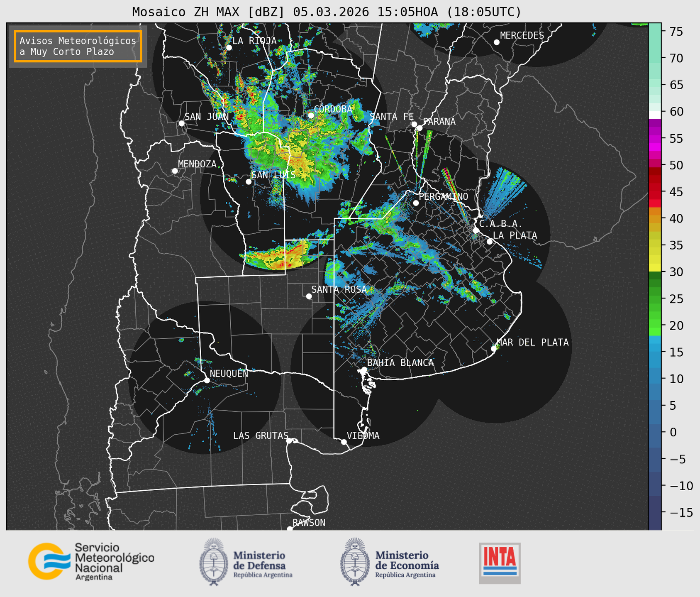Select the LA PLATA city marker dot
700x597 pixels.
(x=490, y=242)
